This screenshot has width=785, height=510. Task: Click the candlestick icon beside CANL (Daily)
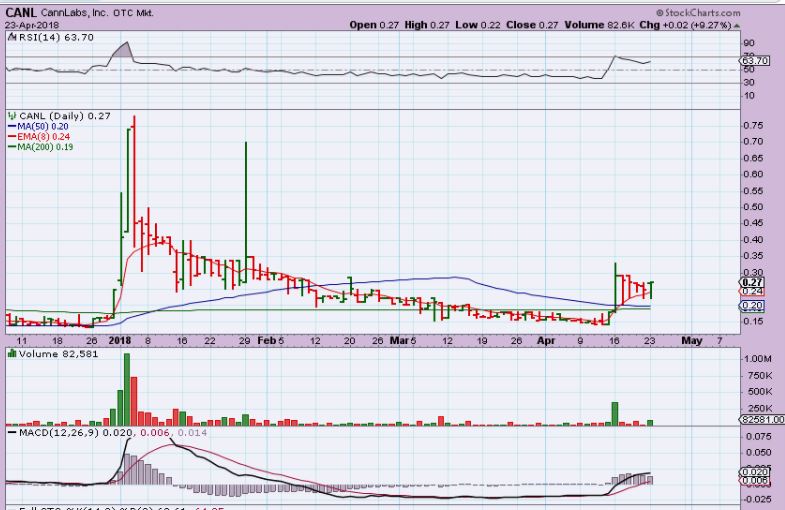click(x=13, y=116)
